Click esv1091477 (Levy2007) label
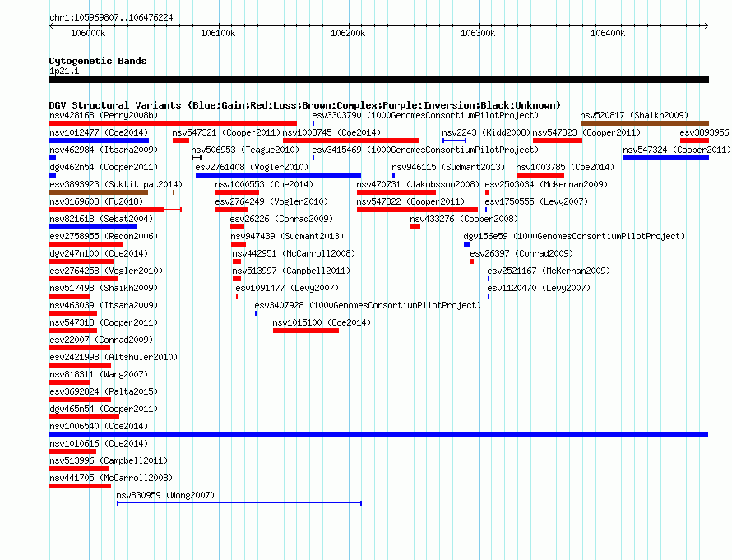The image size is (732, 560). (287, 288)
